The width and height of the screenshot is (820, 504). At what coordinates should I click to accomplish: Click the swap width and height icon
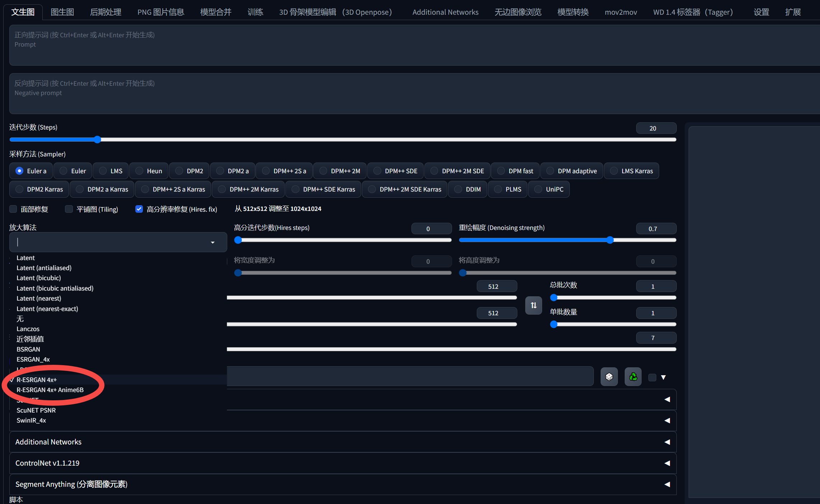coord(534,305)
